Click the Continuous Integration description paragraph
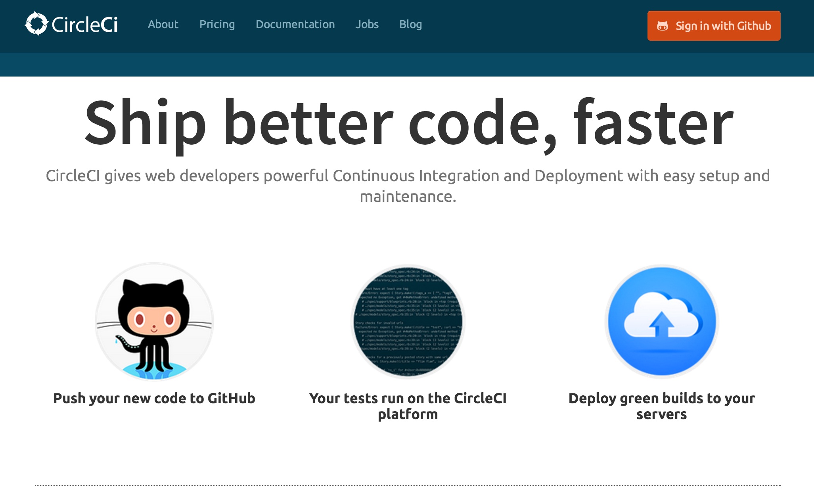 point(408,186)
